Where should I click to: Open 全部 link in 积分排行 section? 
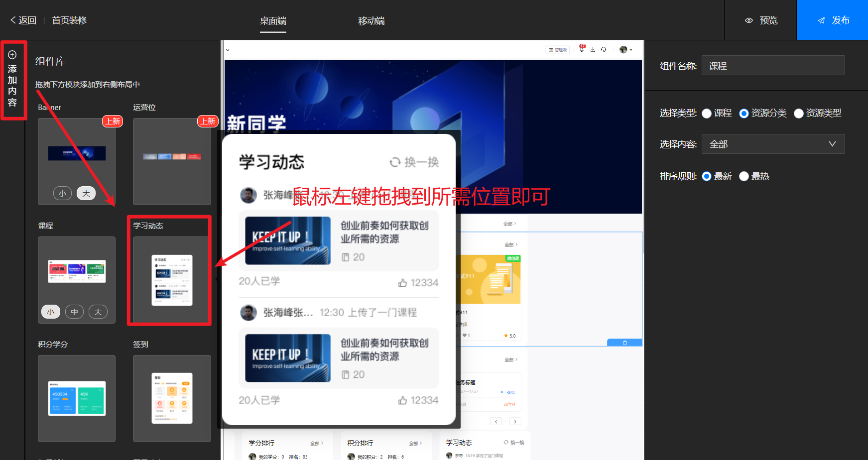(x=415, y=443)
